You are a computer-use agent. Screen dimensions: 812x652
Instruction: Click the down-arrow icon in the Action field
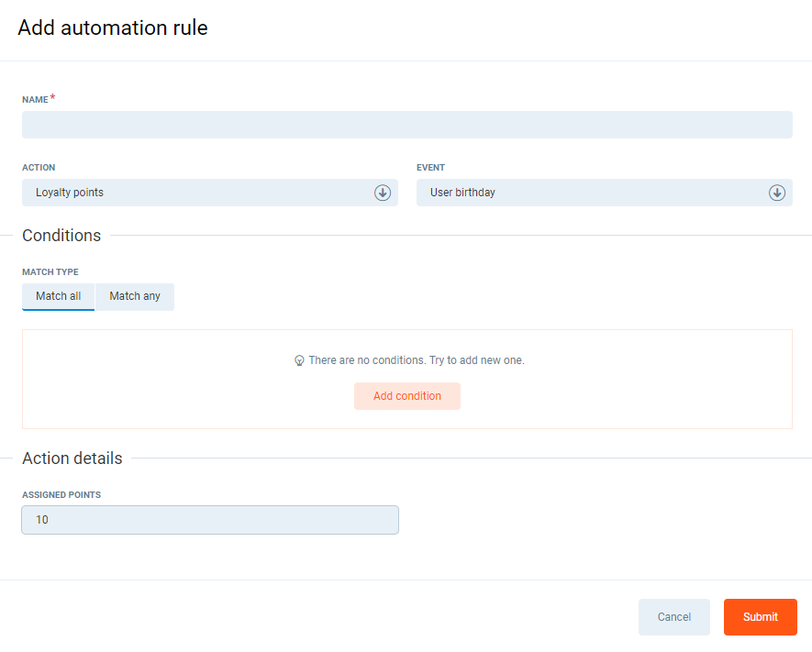point(383,193)
